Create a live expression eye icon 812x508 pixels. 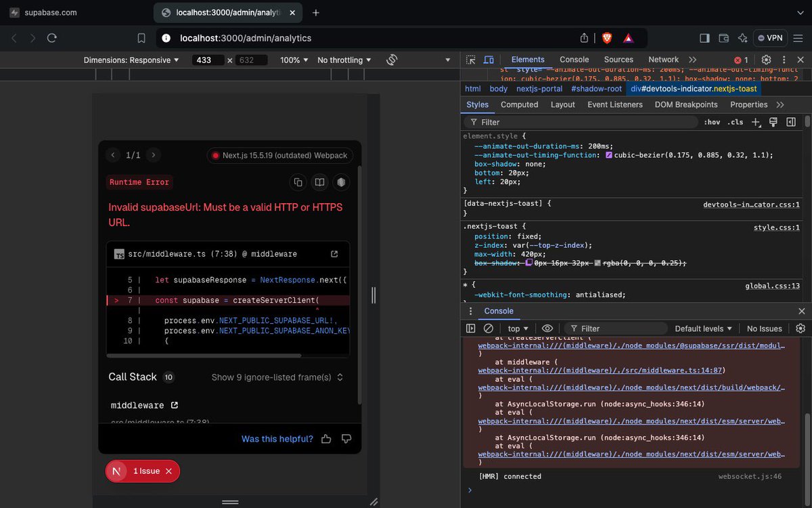547,329
